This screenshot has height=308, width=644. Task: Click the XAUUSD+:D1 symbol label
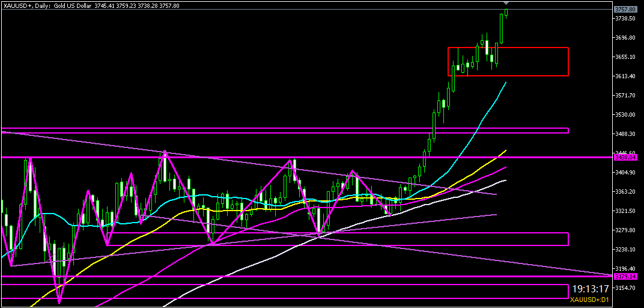tap(590, 300)
